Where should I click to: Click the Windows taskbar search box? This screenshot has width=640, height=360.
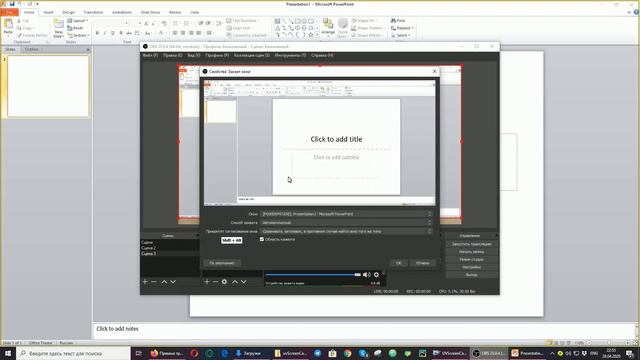[73, 353]
